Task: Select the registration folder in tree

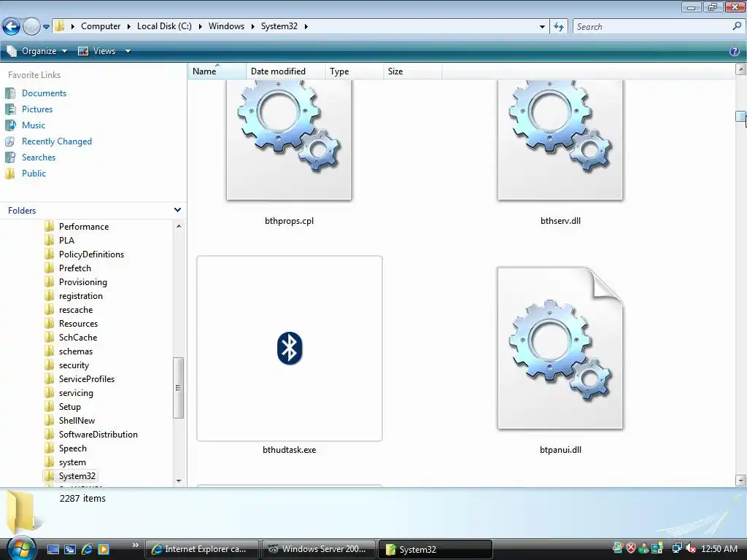Action: pos(80,296)
